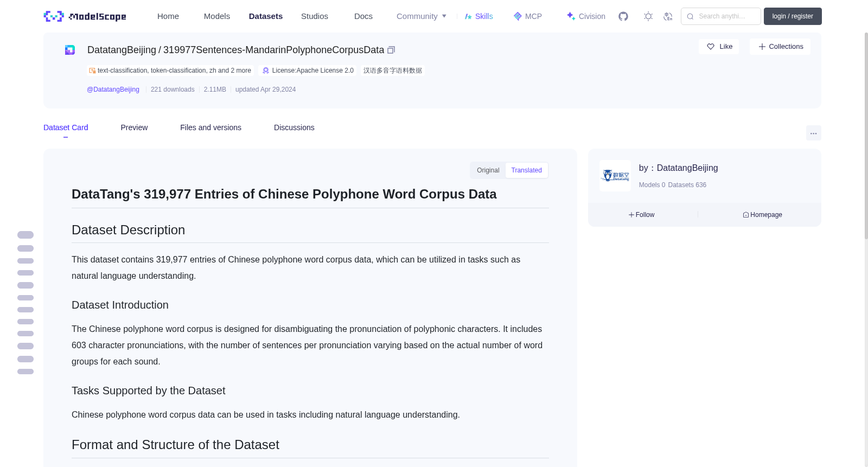Click the DatatangBeijing organization logo thumbnail
Image resolution: width=868 pixels, height=467 pixels.
pyautogui.click(x=615, y=176)
